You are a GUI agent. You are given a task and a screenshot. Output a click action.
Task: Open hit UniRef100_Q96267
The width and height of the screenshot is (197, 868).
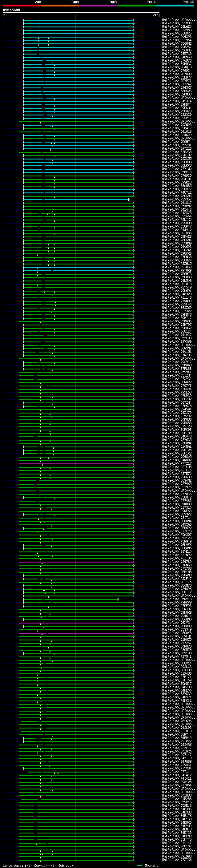[176, 47]
